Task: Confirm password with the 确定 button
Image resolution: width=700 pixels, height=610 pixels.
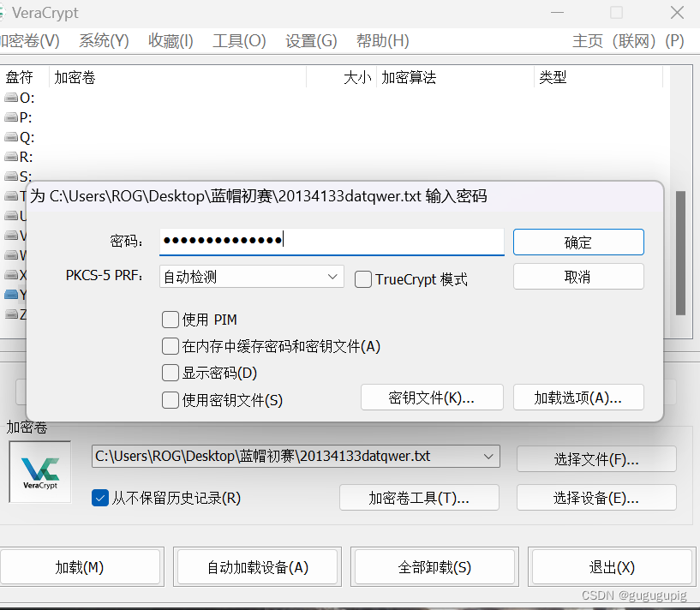Action: 578,242
